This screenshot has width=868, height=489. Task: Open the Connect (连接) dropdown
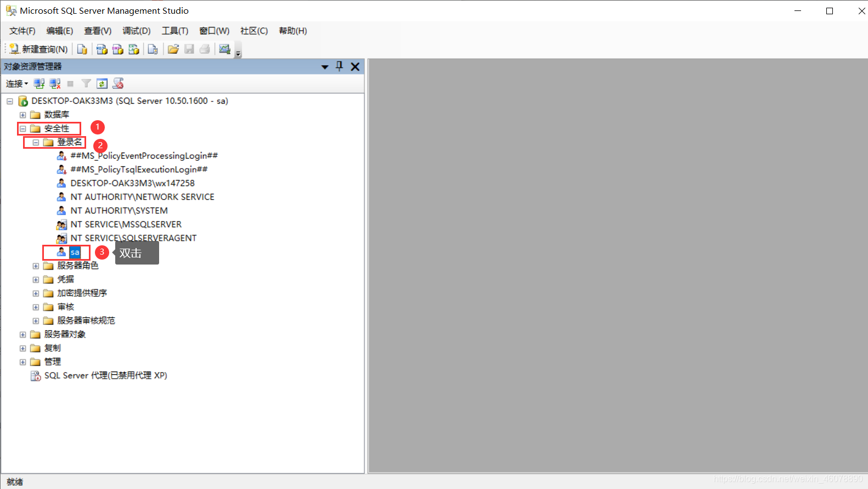[x=17, y=83]
